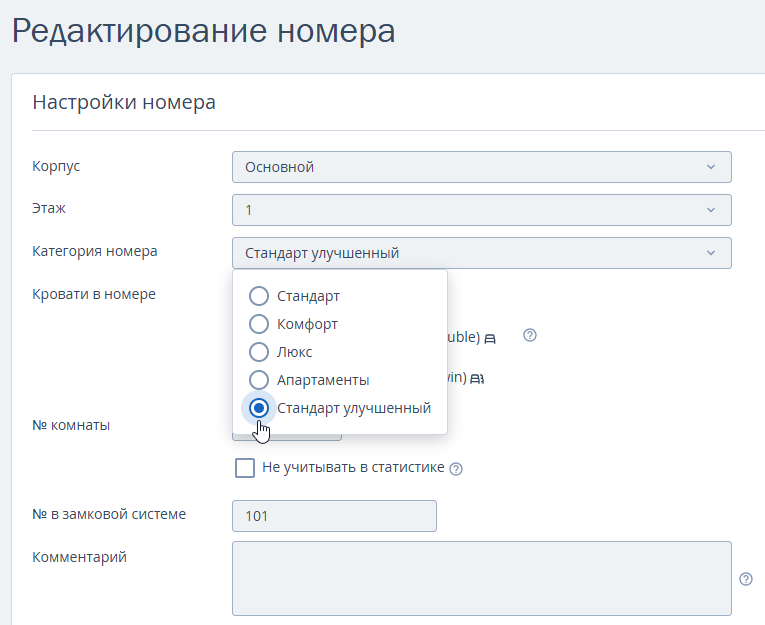Open help icon beside the double bed option
This screenshot has width=765, height=625.
530,335
